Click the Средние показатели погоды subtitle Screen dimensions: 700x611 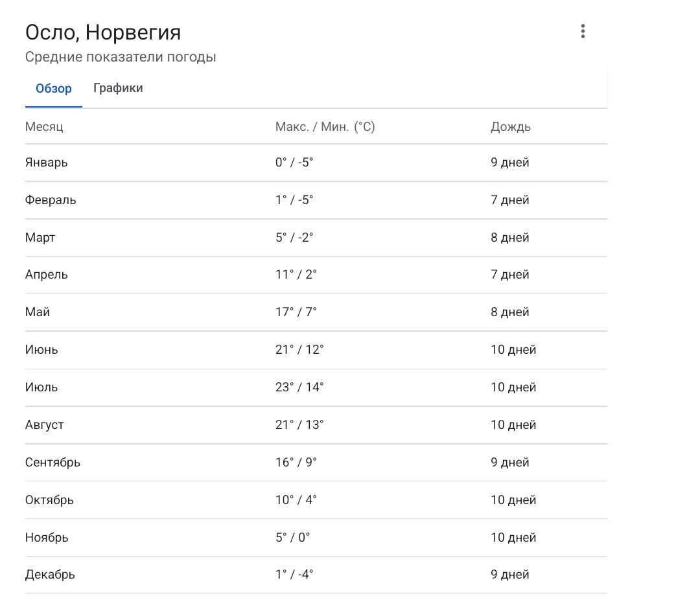121,57
